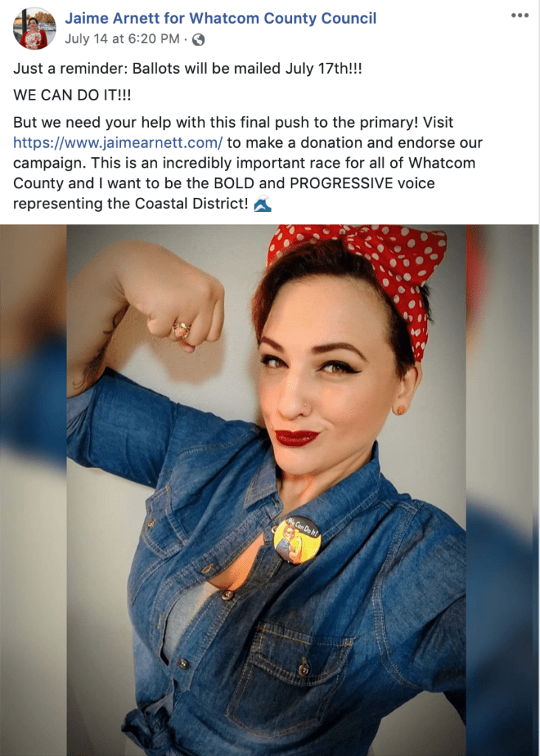Click the We Can Do It pin in photo

[x=297, y=540]
